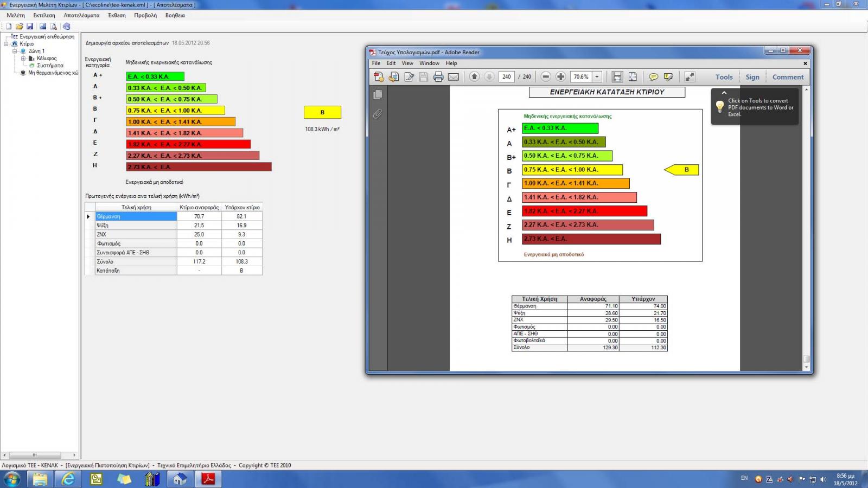Open the Tools pane in Reader

pos(724,77)
